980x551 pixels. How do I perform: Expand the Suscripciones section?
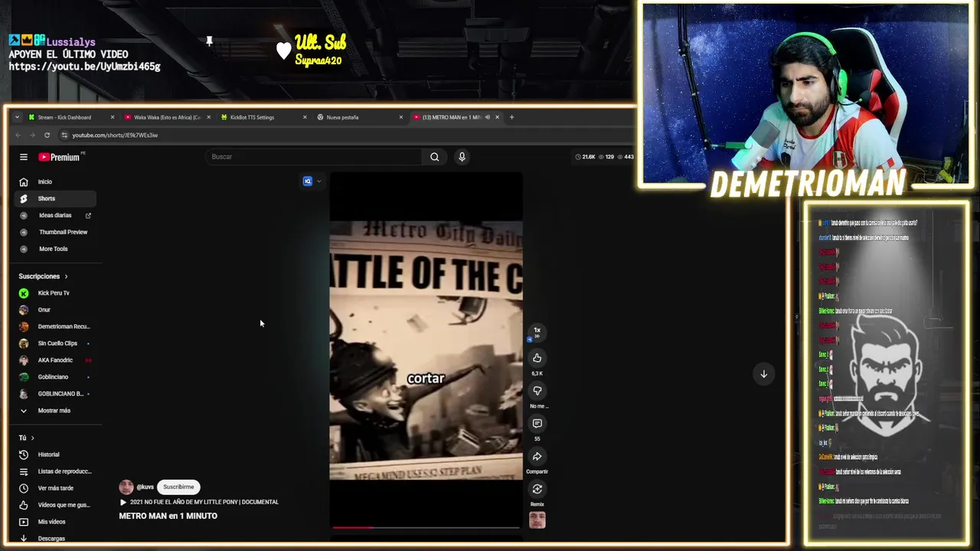coord(43,276)
